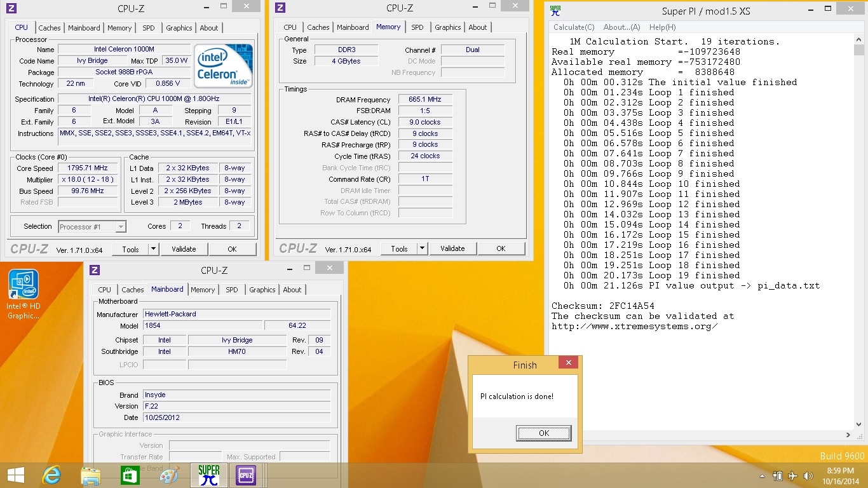
Task: Open the About...(A) menu in Super PI
Action: (x=622, y=27)
